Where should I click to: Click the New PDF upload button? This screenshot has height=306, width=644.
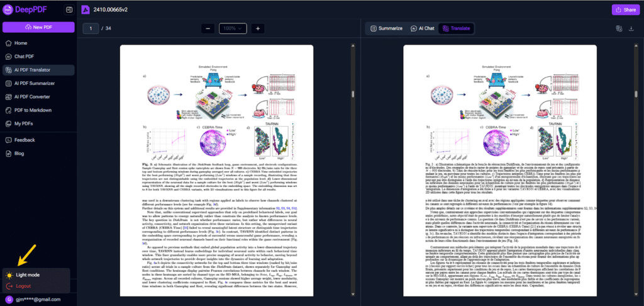38,27
